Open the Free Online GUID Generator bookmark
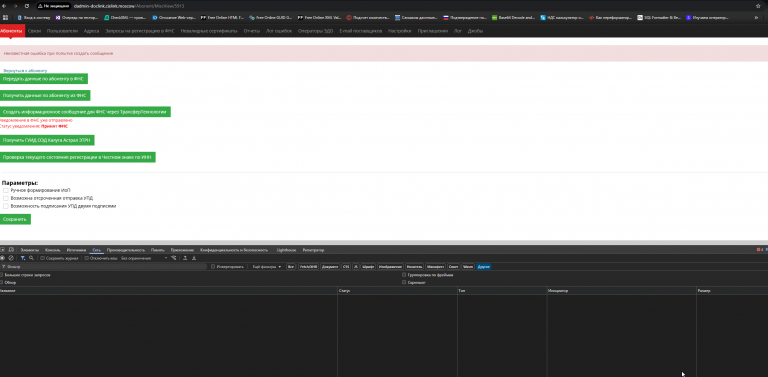 tap(270, 17)
